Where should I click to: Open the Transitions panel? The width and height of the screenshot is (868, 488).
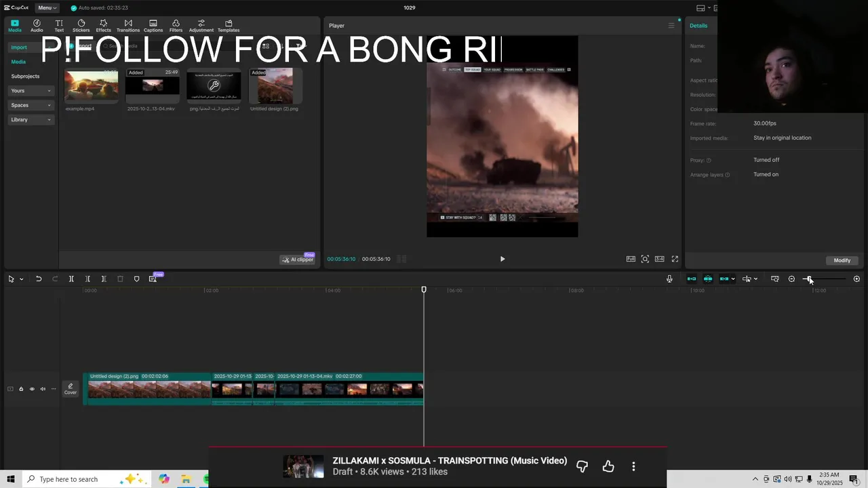coord(128,26)
